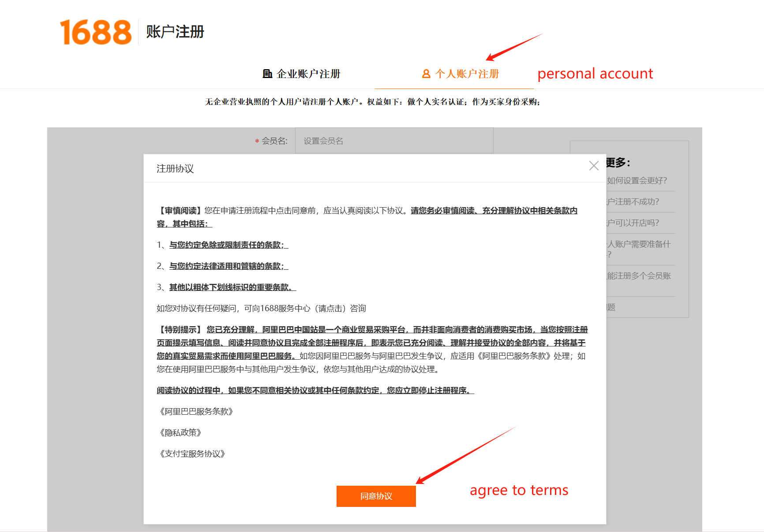This screenshot has height=532, width=764.
Task: Click the 同意协议 agree button
Action: (376, 496)
